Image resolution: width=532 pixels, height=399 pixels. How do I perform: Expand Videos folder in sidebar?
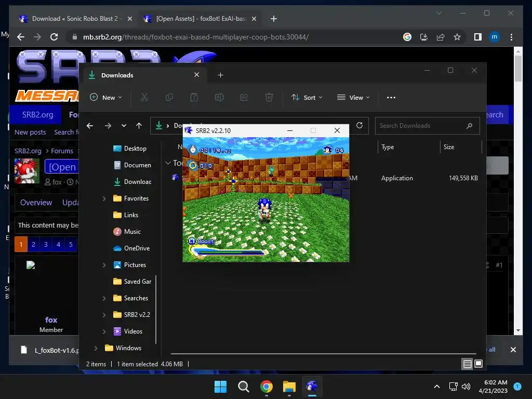[x=104, y=331]
